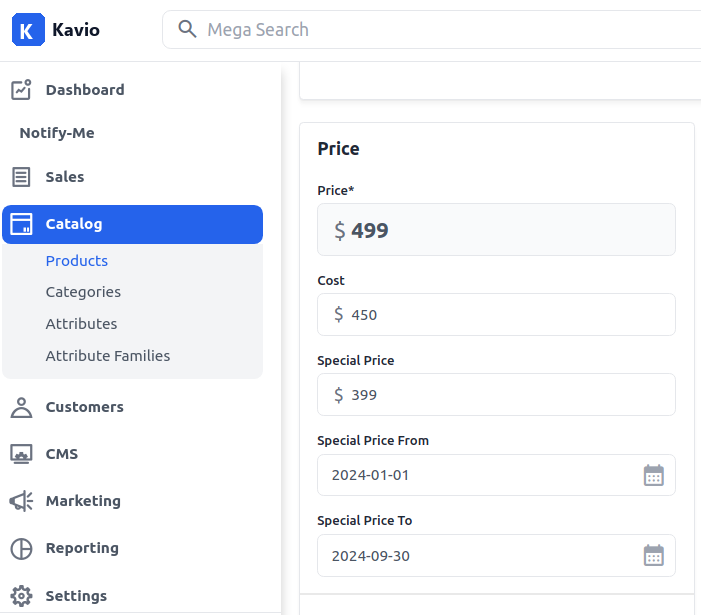Viewport: 701px width, 615px height.
Task: Open the Products submenu link
Action: coord(76,261)
